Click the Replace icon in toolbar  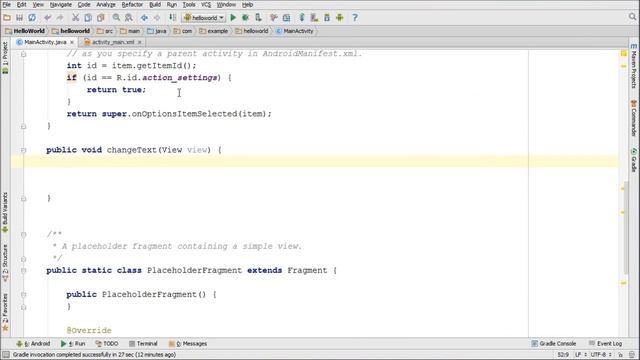click(x=129, y=18)
